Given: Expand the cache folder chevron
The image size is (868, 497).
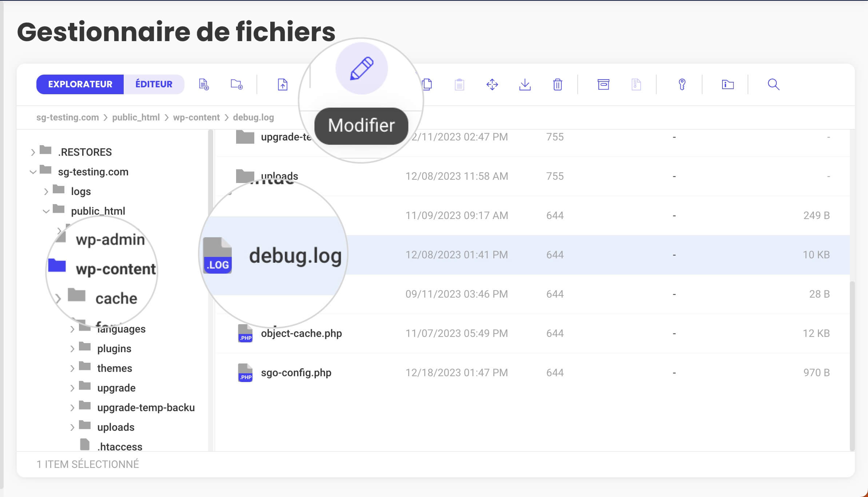Looking at the screenshot, I should (x=58, y=298).
